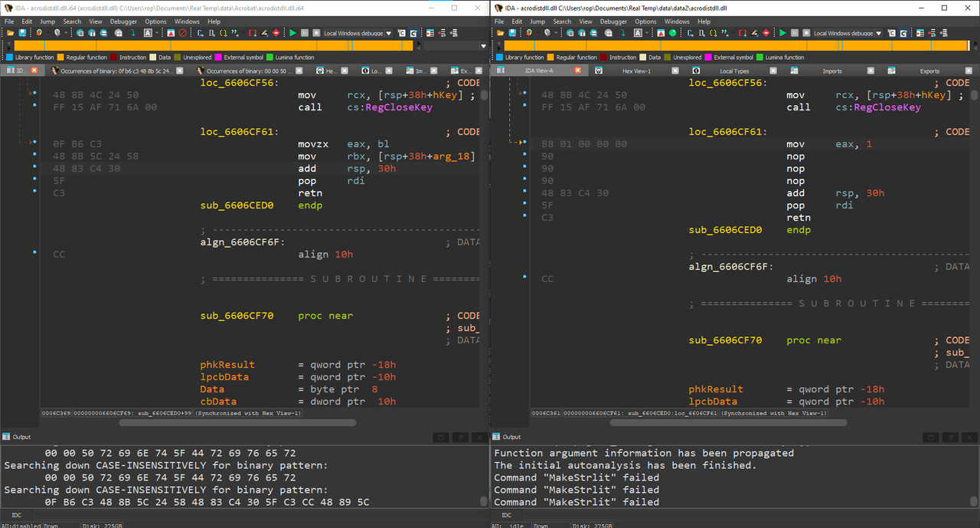The image size is (980, 528).
Task: Click the floppy save icon in right IDA window
Action: 512,33
